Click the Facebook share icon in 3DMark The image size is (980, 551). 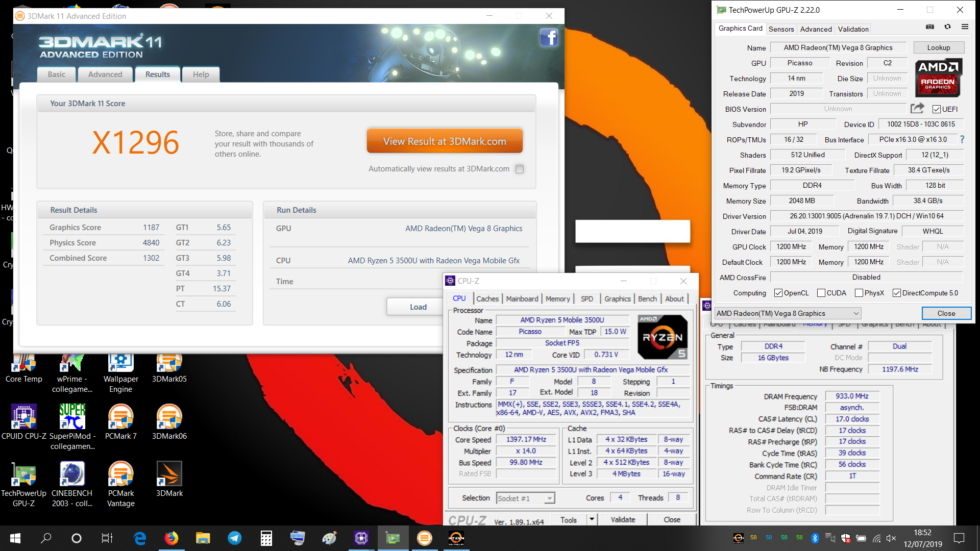(x=549, y=38)
